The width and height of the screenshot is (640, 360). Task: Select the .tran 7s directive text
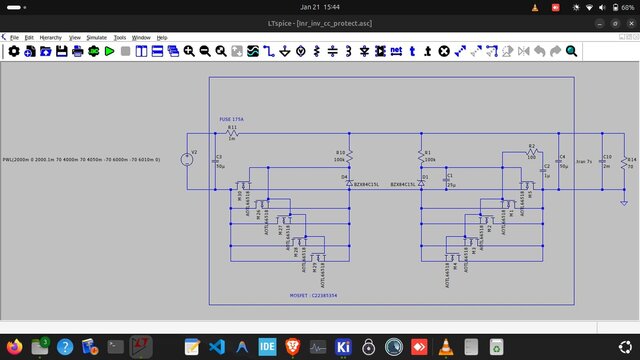click(x=584, y=162)
